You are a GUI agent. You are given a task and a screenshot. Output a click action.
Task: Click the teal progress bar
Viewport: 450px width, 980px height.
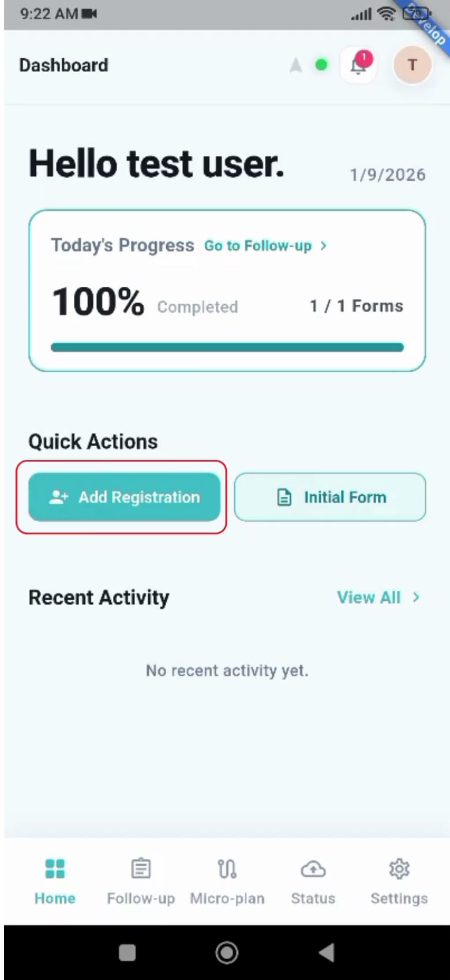[x=227, y=347]
